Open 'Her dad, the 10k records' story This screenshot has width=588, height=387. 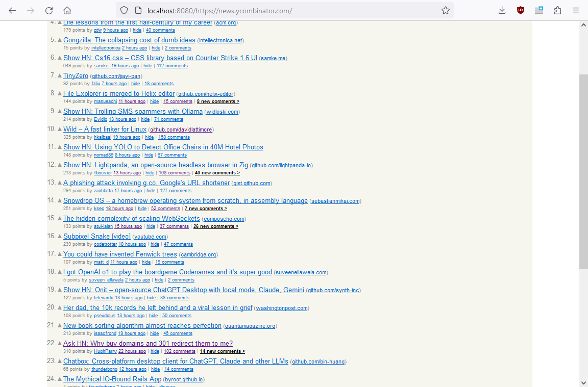click(158, 308)
